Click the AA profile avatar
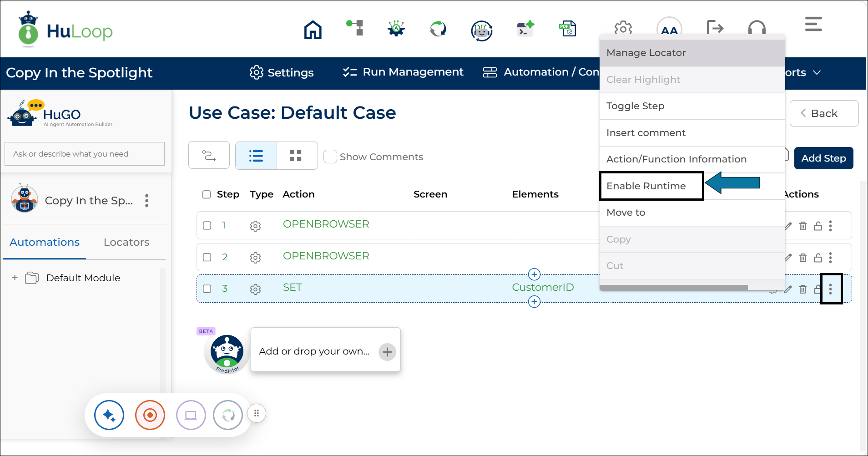The width and height of the screenshot is (868, 456). pos(669,29)
